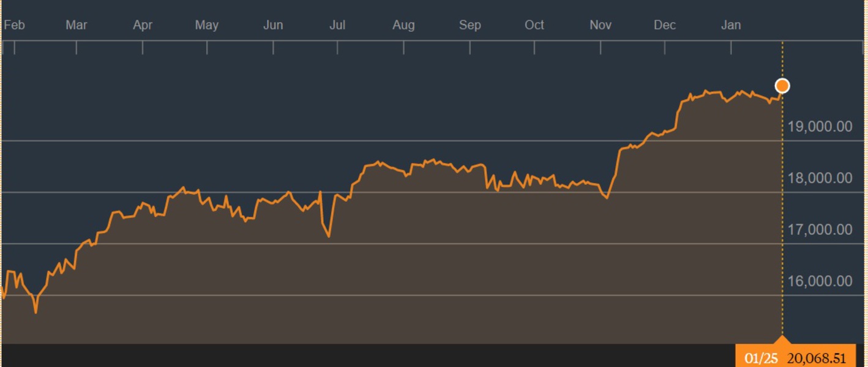Select the Jul label on the axis
The height and width of the screenshot is (367, 868).
click(337, 25)
